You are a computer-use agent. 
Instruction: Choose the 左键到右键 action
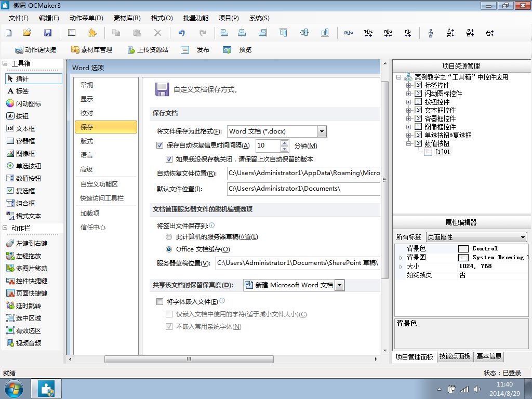point(27,244)
